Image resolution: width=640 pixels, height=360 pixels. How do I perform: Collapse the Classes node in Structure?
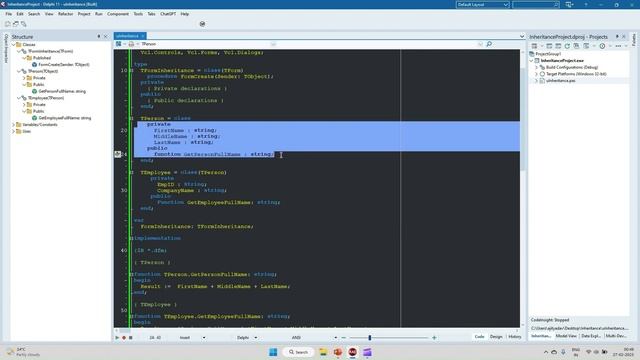click(13, 44)
